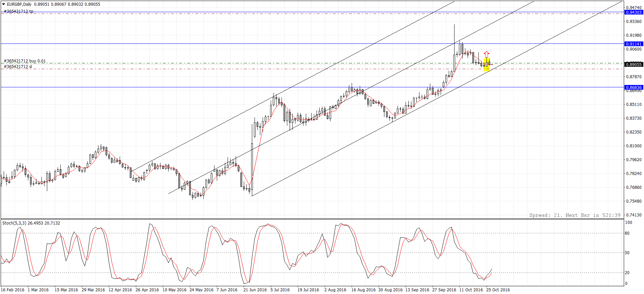Click the 24 May 2016 date label
The width and height of the screenshot is (644, 294).
pyautogui.click(x=201, y=290)
